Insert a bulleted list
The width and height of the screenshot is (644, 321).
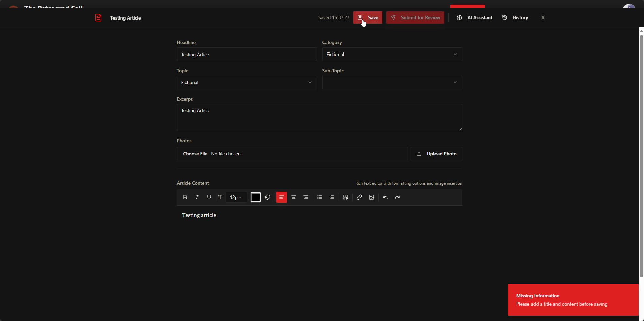click(320, 197)
